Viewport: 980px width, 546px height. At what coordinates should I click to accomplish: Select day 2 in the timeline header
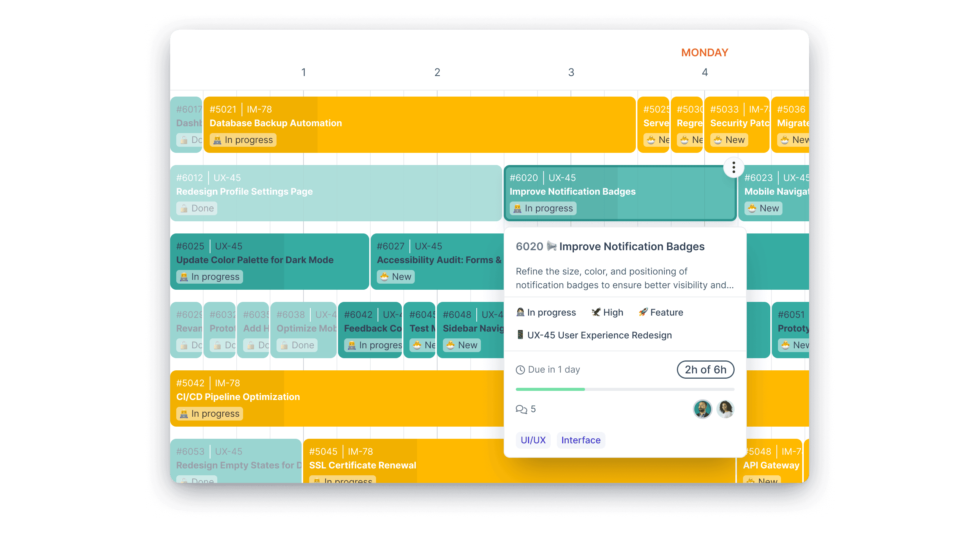point(437,72)
